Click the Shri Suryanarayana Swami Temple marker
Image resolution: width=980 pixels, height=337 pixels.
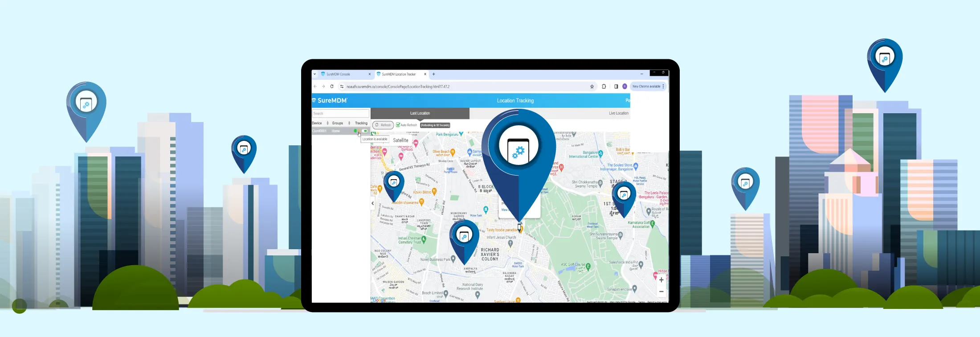(621, 235)
